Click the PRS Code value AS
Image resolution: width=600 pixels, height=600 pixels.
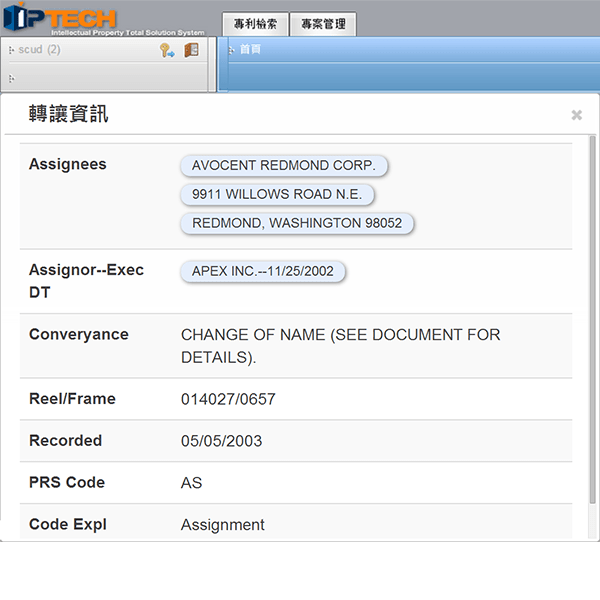(x=191, y=483)
